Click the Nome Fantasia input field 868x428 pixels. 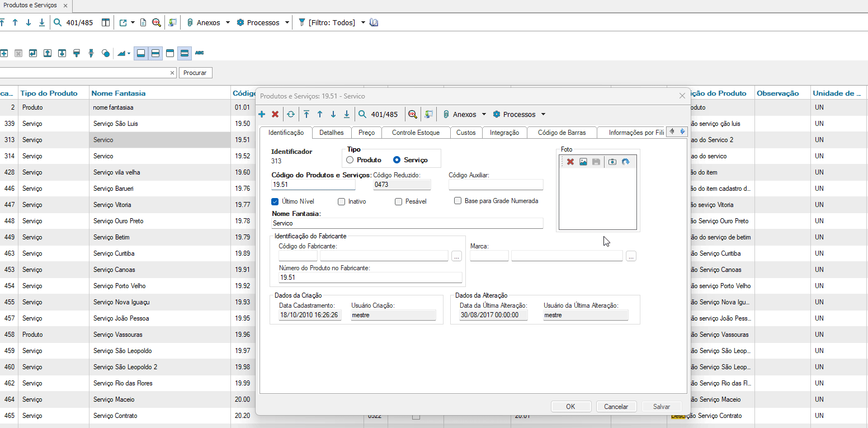(x=407, y=223)
